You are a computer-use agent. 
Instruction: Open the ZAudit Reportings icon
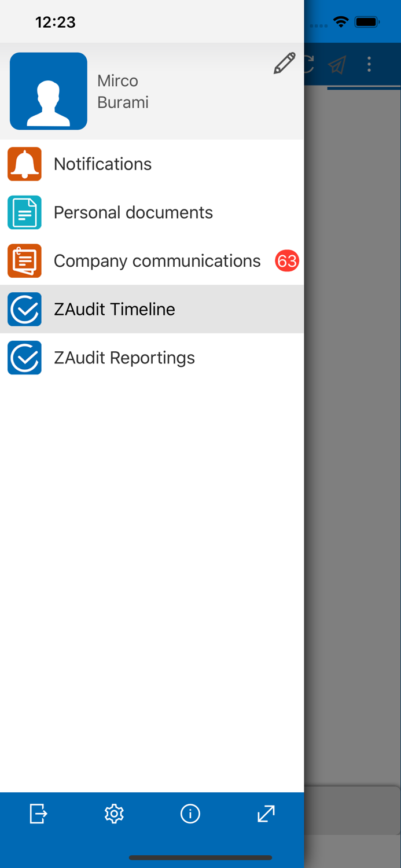24,358
